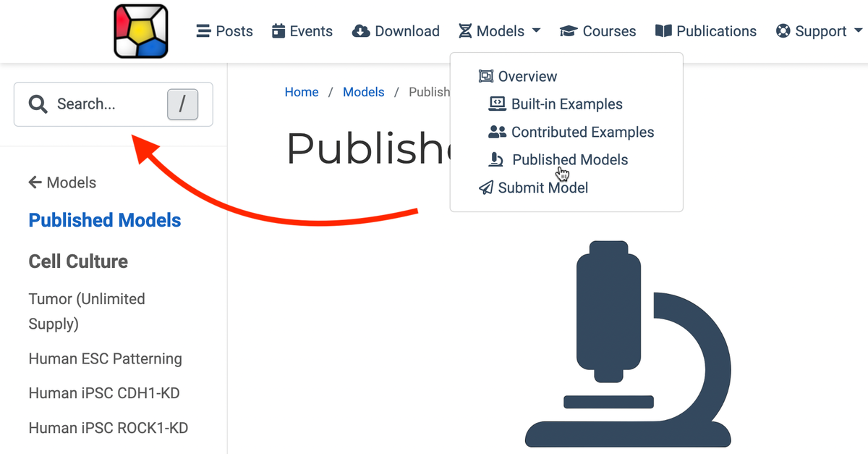Viewport: 868px width, 454px height.
Task: Expand the Models dropdown caret
Action: [536, 31]
